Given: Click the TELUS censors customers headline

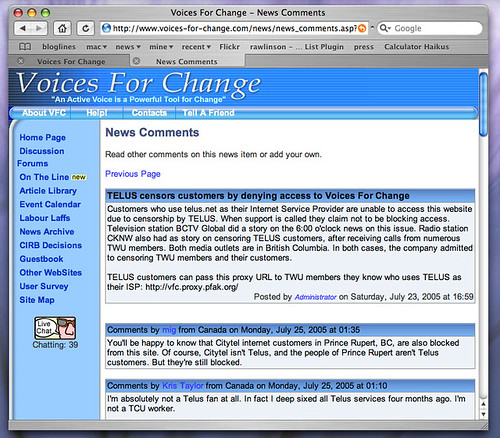Looking at the screenshot, I should click(258, 196).
